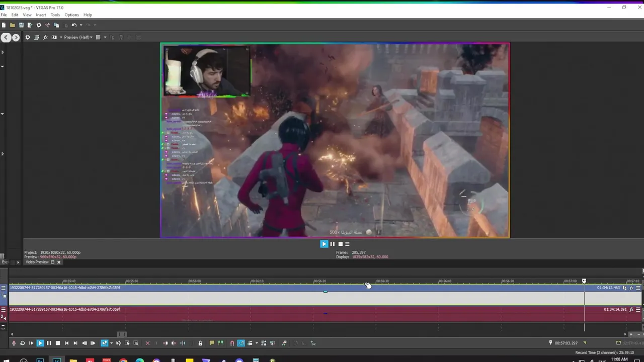Open overlays dropdown arrow next to grid
This screenshot has height=362, width=644.
click(x=105, y=37)
